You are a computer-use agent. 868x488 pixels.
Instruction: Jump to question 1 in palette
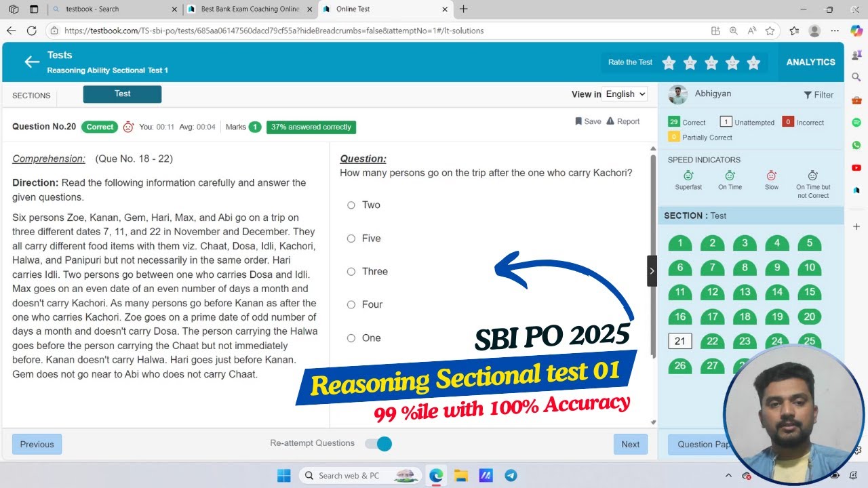[x=680, y=243]
